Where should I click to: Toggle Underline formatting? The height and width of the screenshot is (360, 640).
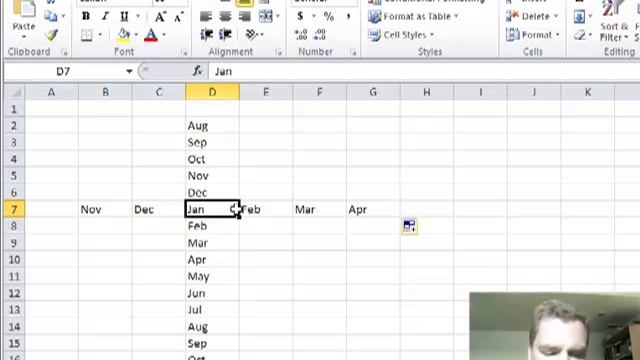pyautogui.click(x=124, y=16)
